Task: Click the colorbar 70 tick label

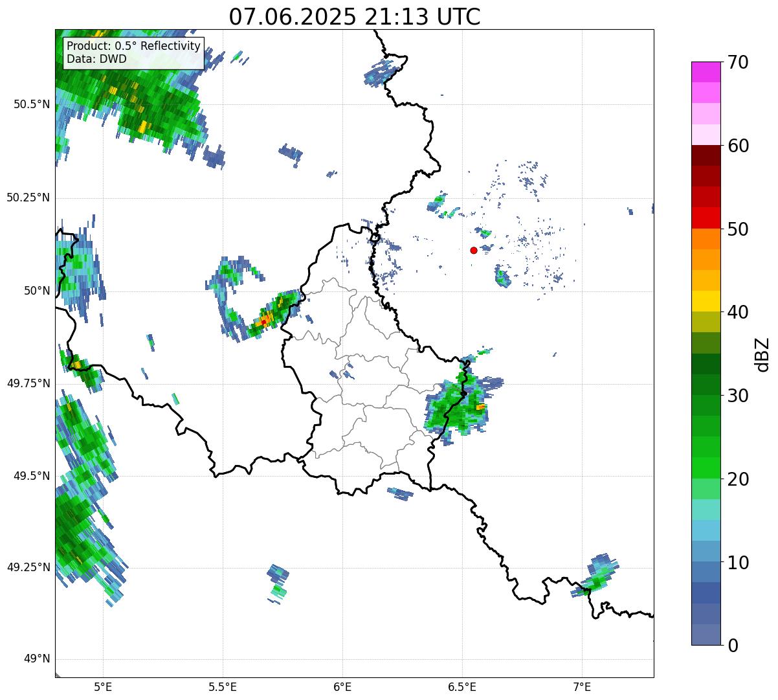Action: 739,62
